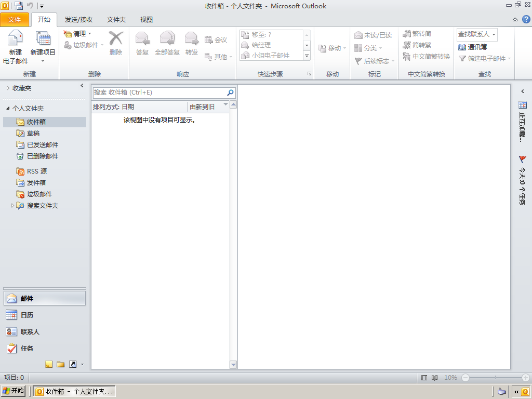Open the 文件 (File) tab
This screenshot has width=532, height=399.
pyautogui.click(x=14, y=20)
